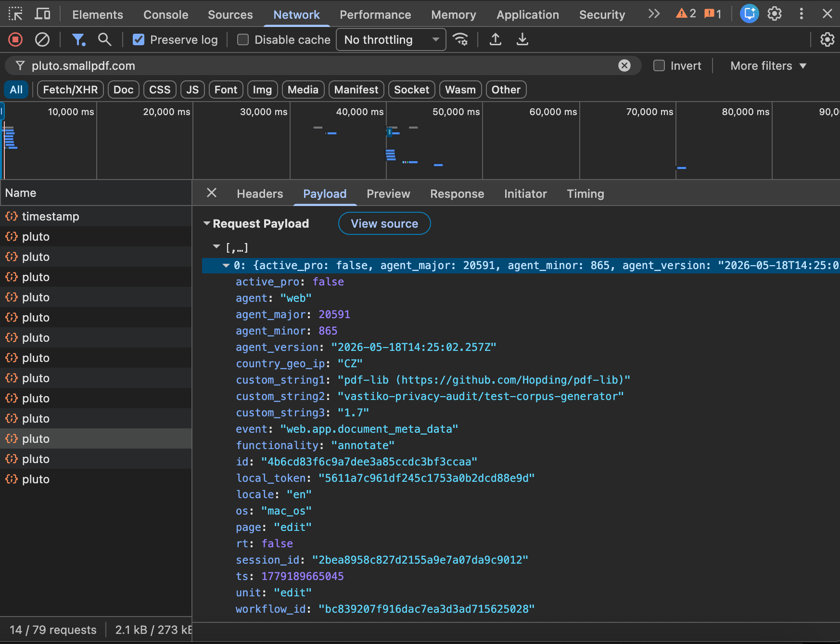
Task: Toggle the network filter funnel icon
Action: coord(78,39)
